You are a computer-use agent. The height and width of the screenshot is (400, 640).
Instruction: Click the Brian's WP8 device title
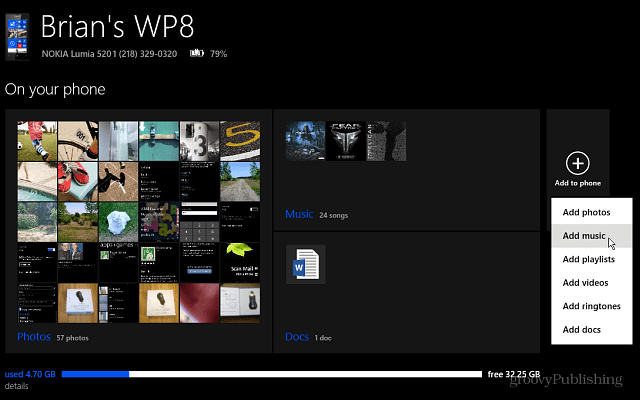pos(118,26)
